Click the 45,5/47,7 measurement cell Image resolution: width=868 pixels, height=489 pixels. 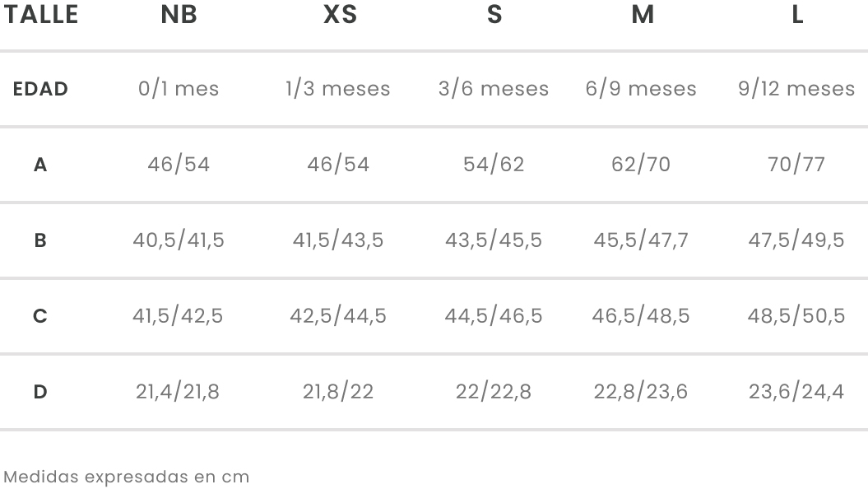[x=640, y=240]
